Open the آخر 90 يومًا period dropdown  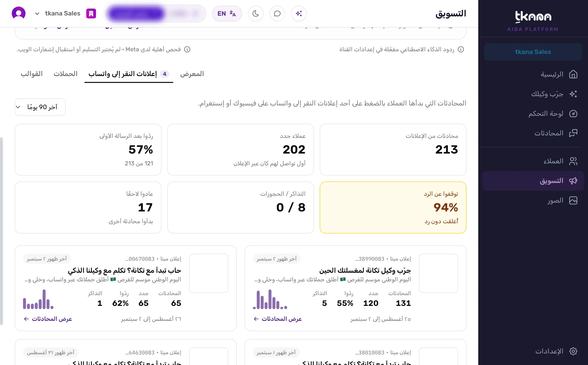tap(40, 107)
